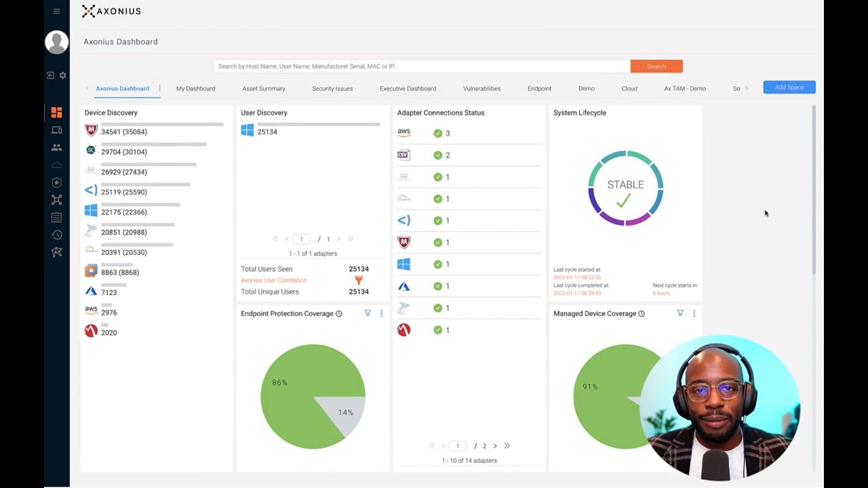This screenshot has height=488, width=868.
Task: Open the Users icon in the sidebar
Action: [56, 147]
